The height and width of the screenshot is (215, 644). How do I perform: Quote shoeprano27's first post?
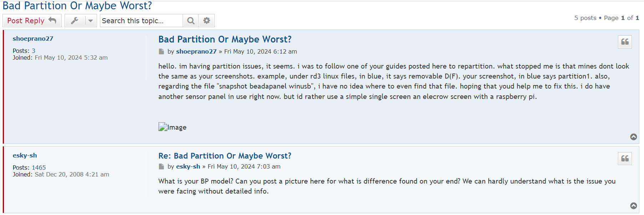point(625,42)
